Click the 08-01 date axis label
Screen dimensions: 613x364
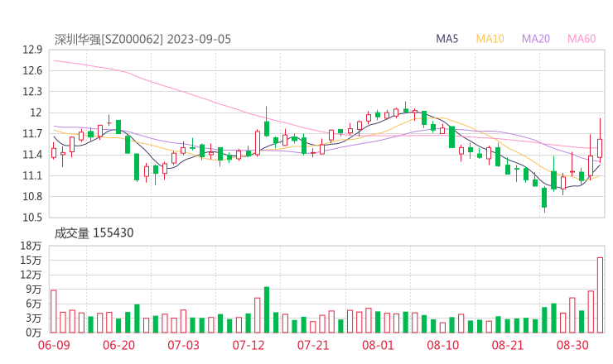[378, 345]
